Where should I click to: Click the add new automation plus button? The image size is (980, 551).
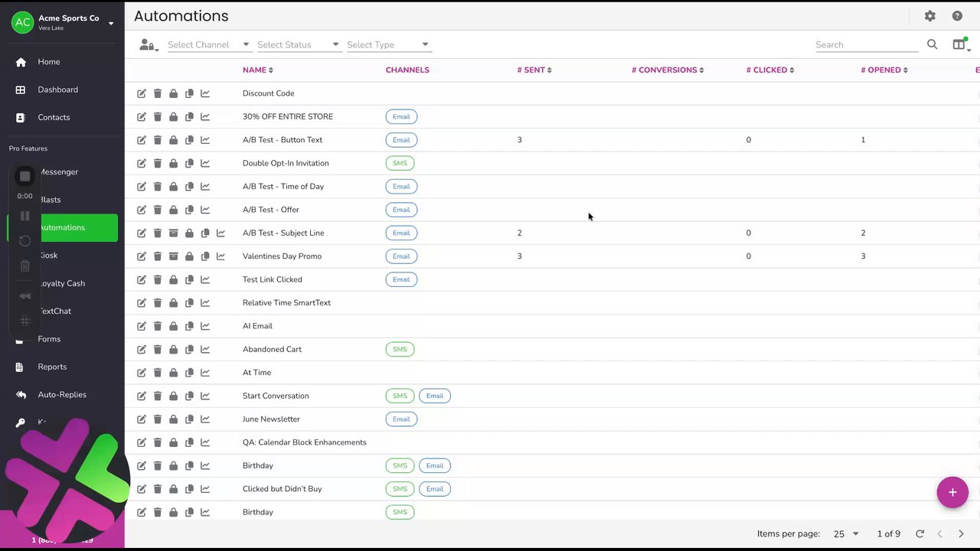(952, 492)
